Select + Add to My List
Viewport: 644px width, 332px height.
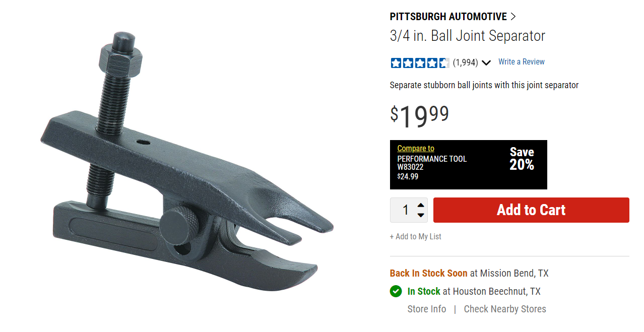point(416,236)
